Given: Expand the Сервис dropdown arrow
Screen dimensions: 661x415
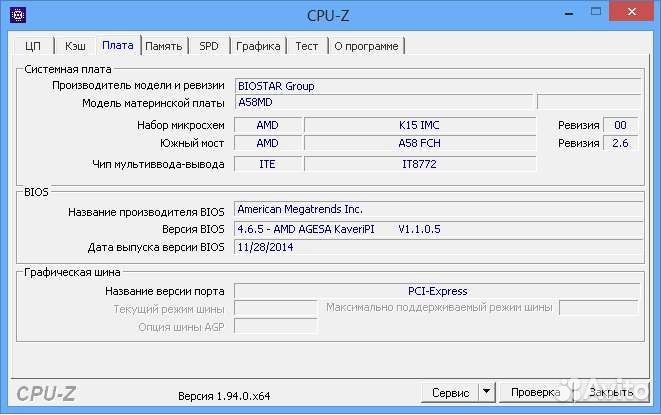Looking at the screenshot, I should [x=486, y=393].
